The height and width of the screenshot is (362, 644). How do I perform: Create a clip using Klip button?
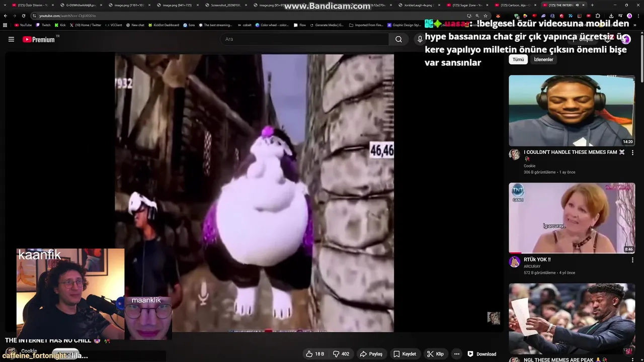tap(435, 354)
